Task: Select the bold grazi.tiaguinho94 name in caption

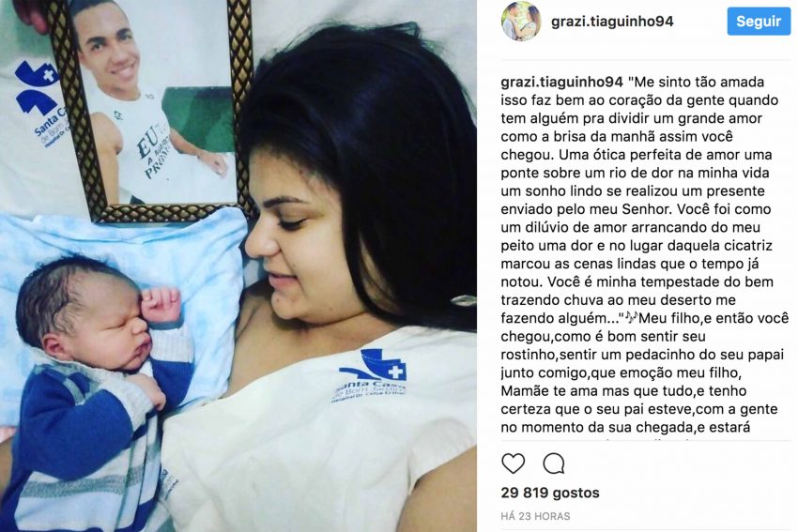Action: pos(561,82)
